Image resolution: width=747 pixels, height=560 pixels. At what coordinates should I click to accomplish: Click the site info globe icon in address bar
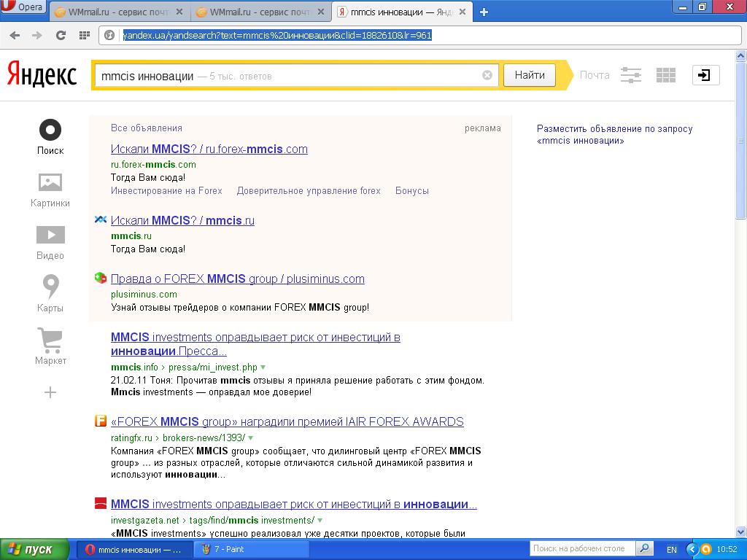[x=109, y=35]
